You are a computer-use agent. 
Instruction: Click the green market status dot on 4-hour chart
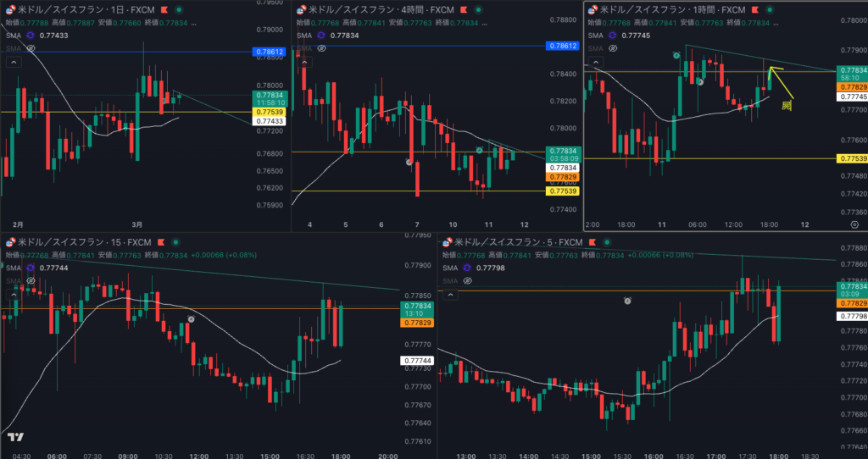point(480,9)
